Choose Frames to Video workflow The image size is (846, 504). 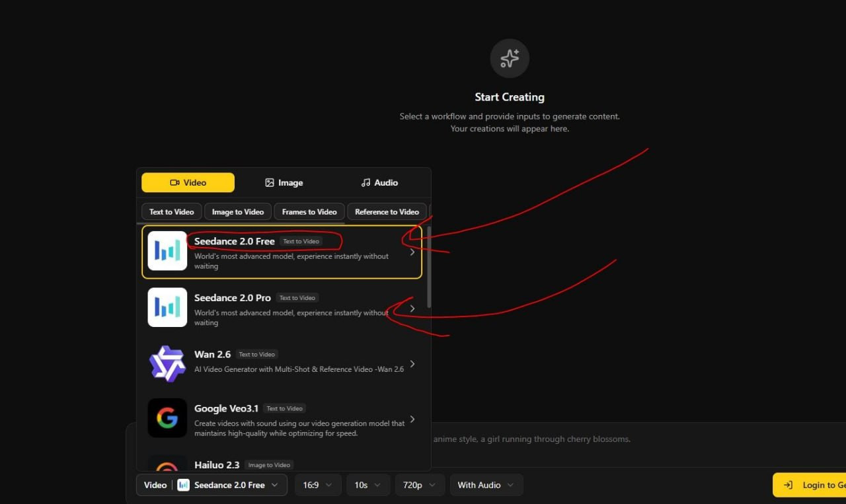click(309, 212)
